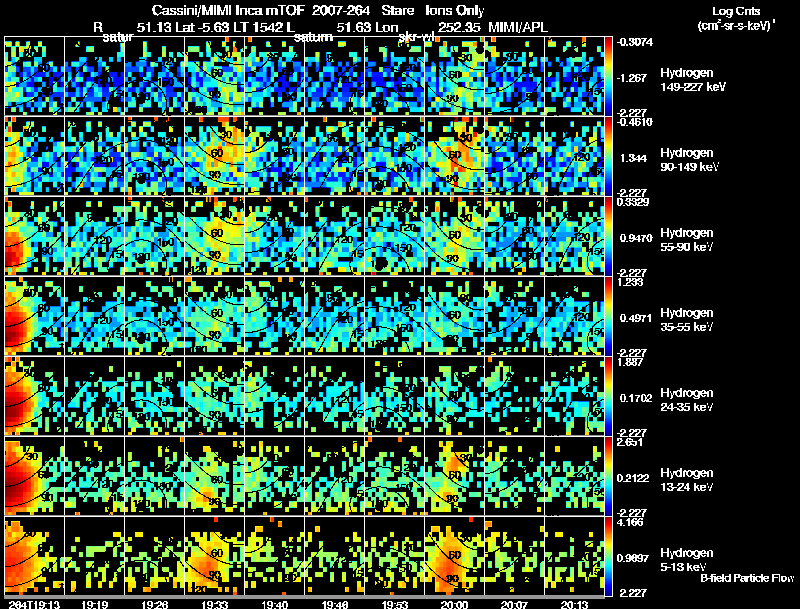Screen dimensions: 800x609
Task: Select the '252.35' longitude value
Action: 459,28
